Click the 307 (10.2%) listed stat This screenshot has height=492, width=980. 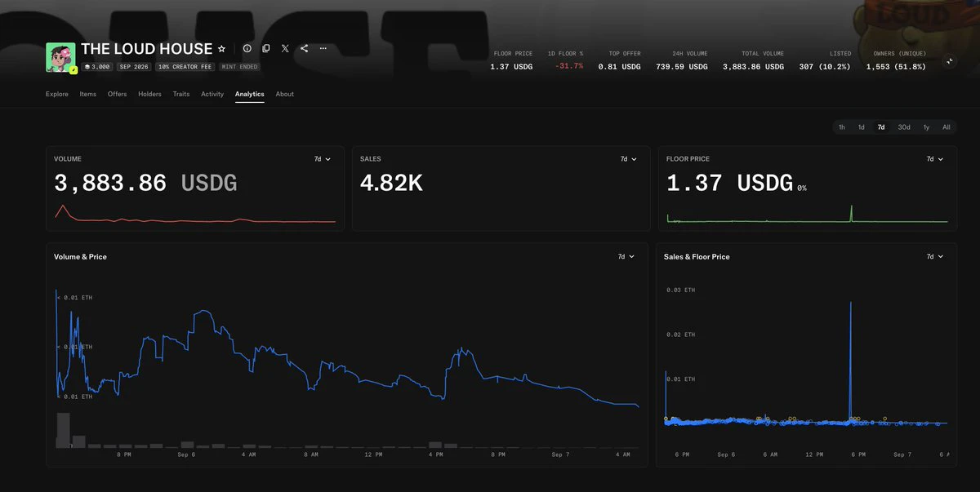(x=825, y=67)
